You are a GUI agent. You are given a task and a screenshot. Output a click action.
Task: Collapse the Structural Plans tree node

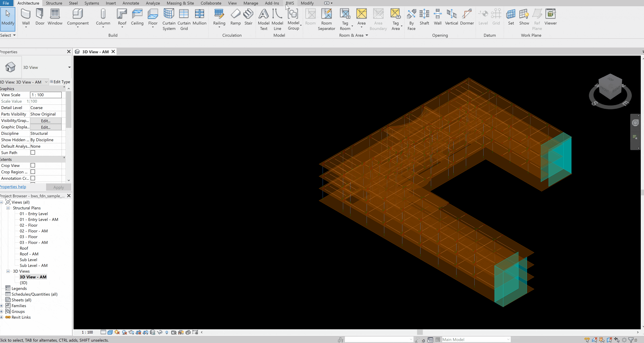[8, 208]
